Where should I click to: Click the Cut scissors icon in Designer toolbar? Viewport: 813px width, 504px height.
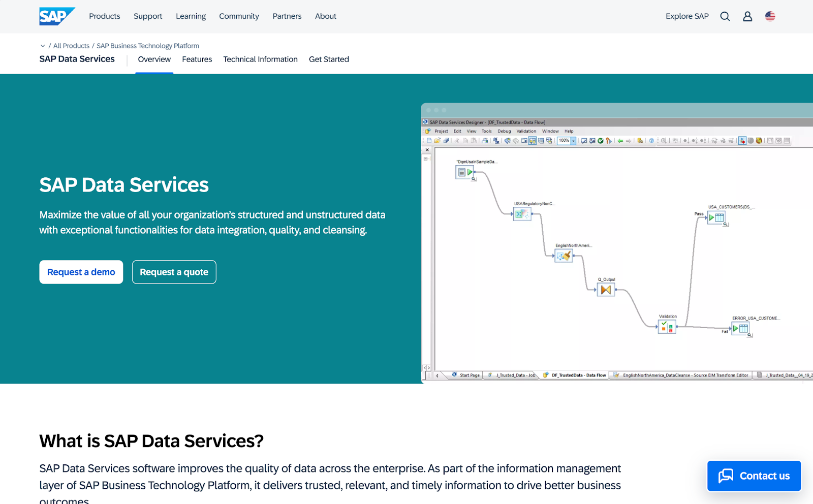coord(457,141)
